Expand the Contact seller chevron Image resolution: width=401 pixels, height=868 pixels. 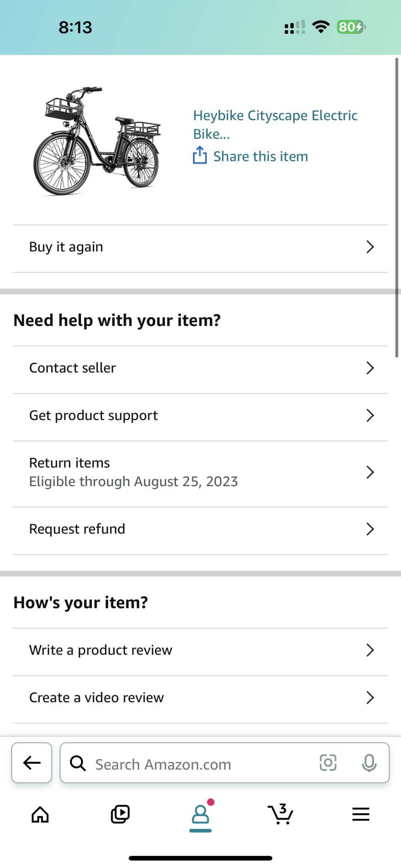[x=370, y=368]
